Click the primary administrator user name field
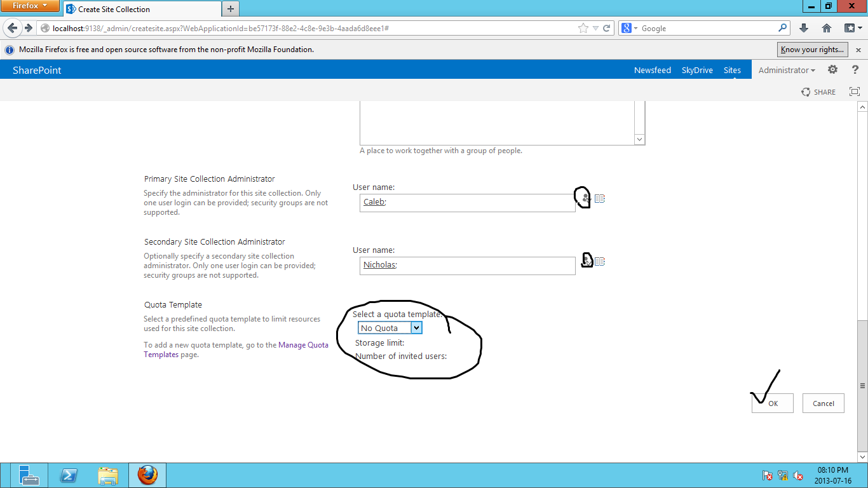Image resolution: width=868 pixels, height=488 pixels. click(x=468, y=203)
